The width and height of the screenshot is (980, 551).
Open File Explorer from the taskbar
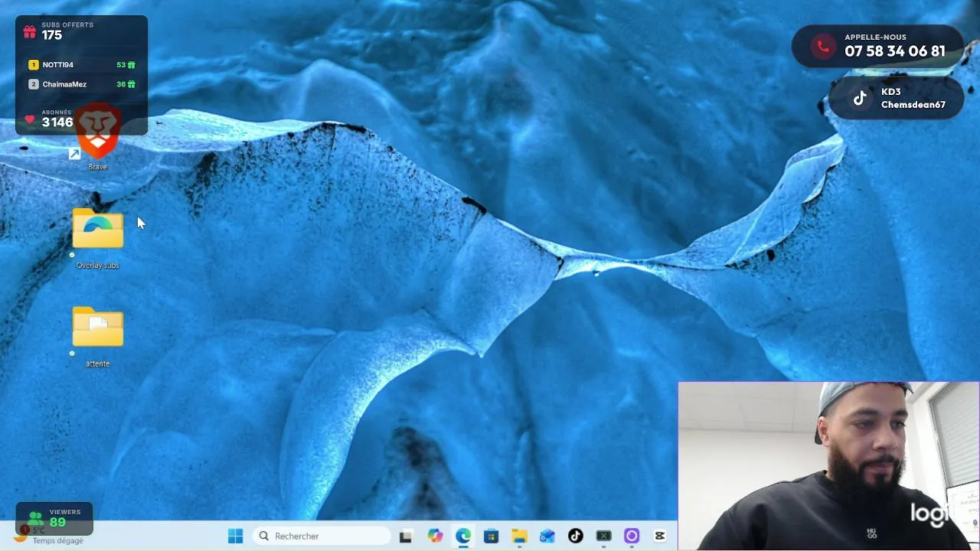[519, 536]
